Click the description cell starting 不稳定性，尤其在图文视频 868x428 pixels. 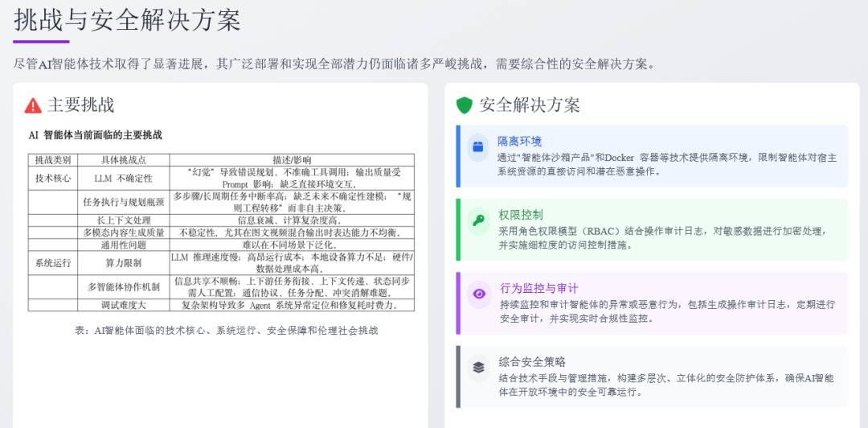click(292, 233)
